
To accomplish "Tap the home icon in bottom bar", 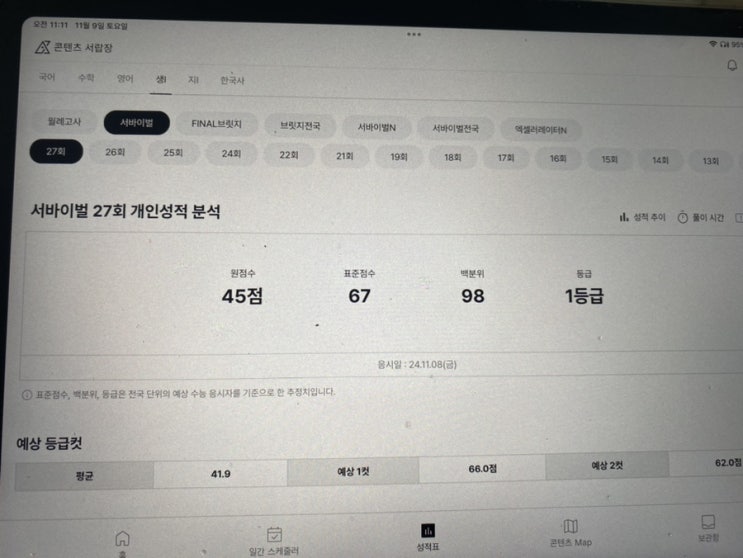I will (122, 539).
